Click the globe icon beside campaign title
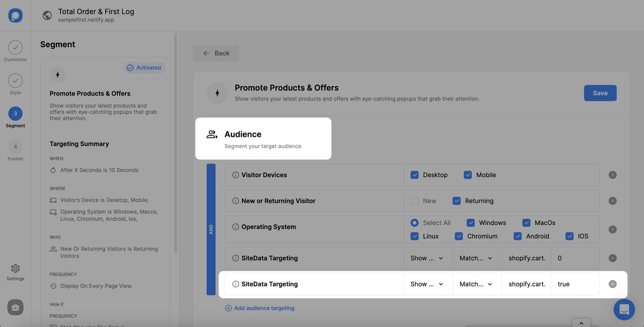This screenshot has height=327, width=644. tap(47, 15)
